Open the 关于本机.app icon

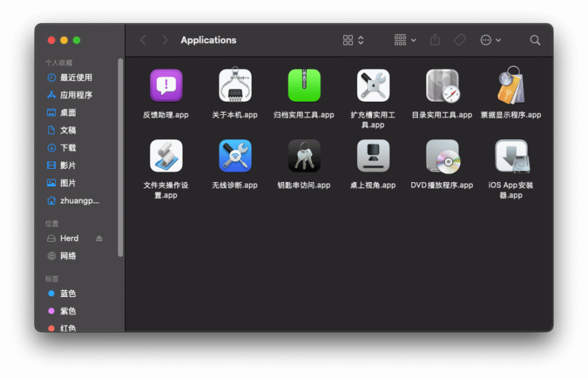235,85
